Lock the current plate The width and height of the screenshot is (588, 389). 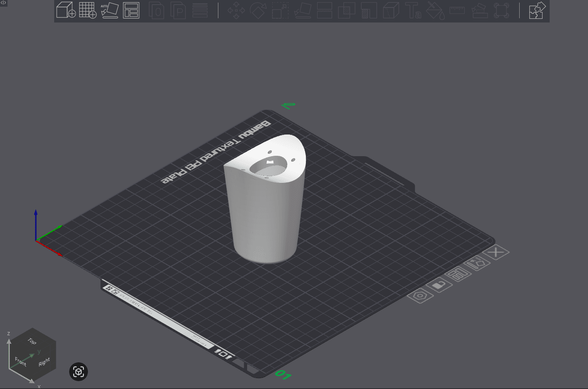[440, 285]
